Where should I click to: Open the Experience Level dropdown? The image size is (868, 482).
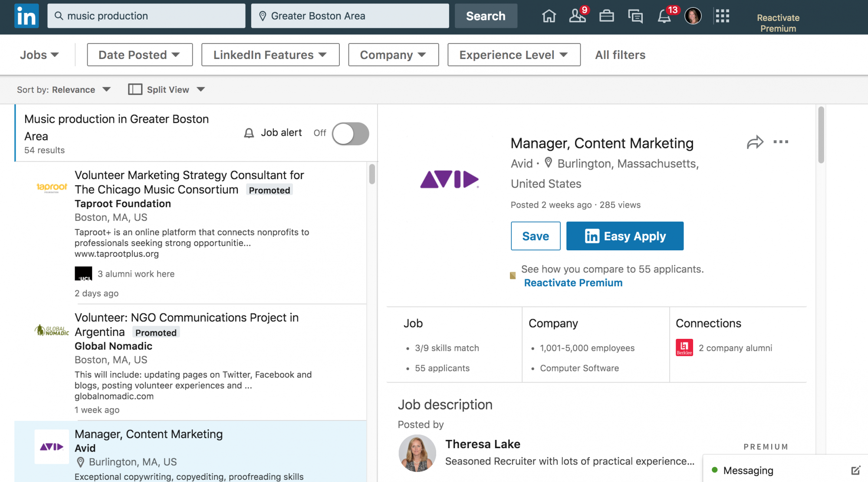(x=514, y=55)
